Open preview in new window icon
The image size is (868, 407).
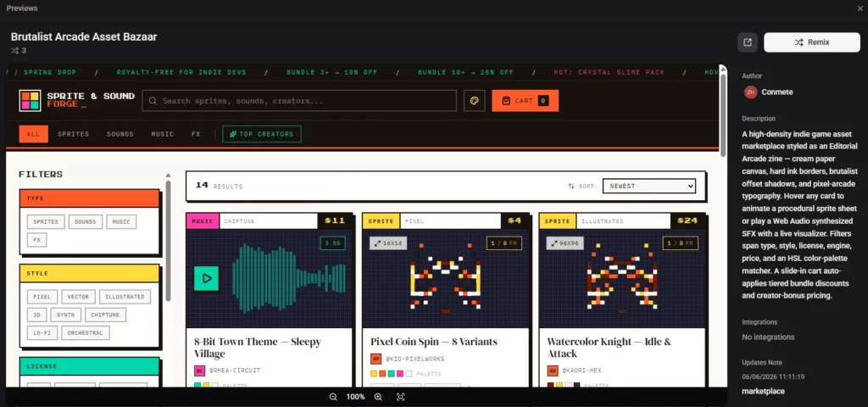[748, 42]
